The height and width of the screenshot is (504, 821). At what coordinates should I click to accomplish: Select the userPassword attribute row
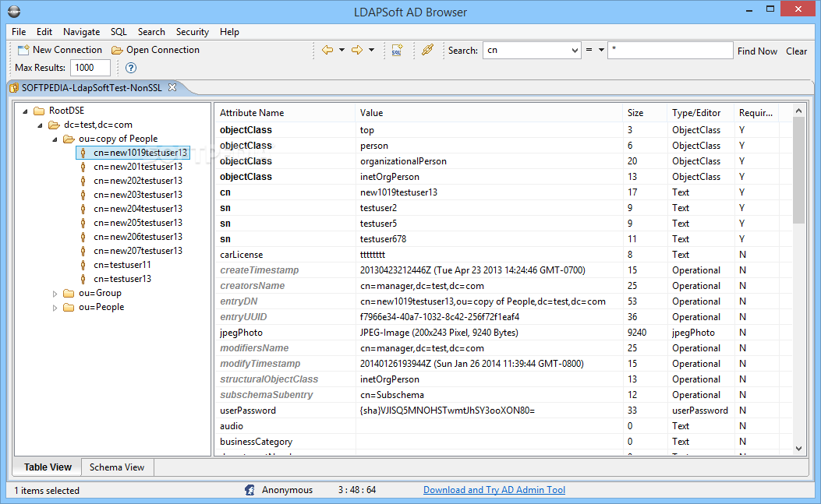(503, 411)
